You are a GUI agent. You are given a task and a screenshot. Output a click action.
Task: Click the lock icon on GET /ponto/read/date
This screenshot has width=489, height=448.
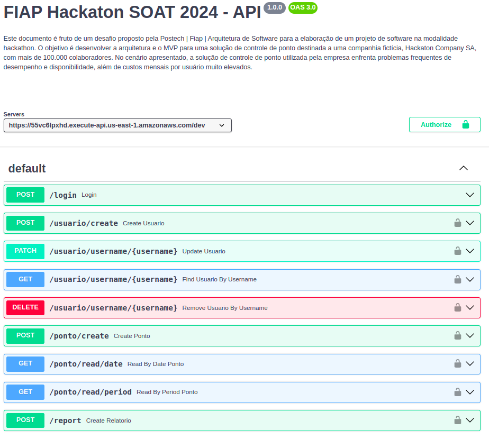(457, 363)
